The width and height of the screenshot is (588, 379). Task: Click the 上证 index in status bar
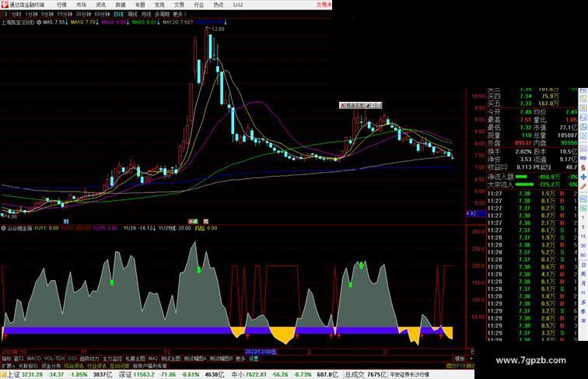click(14, 374)
